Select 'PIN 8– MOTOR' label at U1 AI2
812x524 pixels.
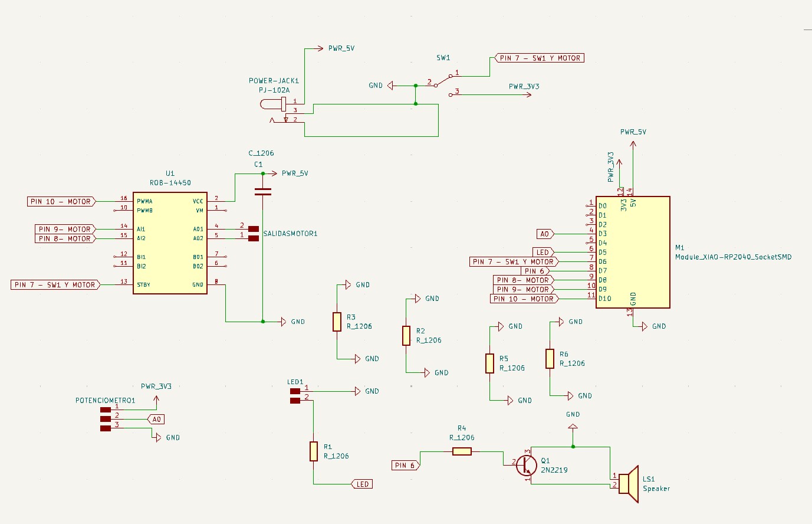click(65, 238)
